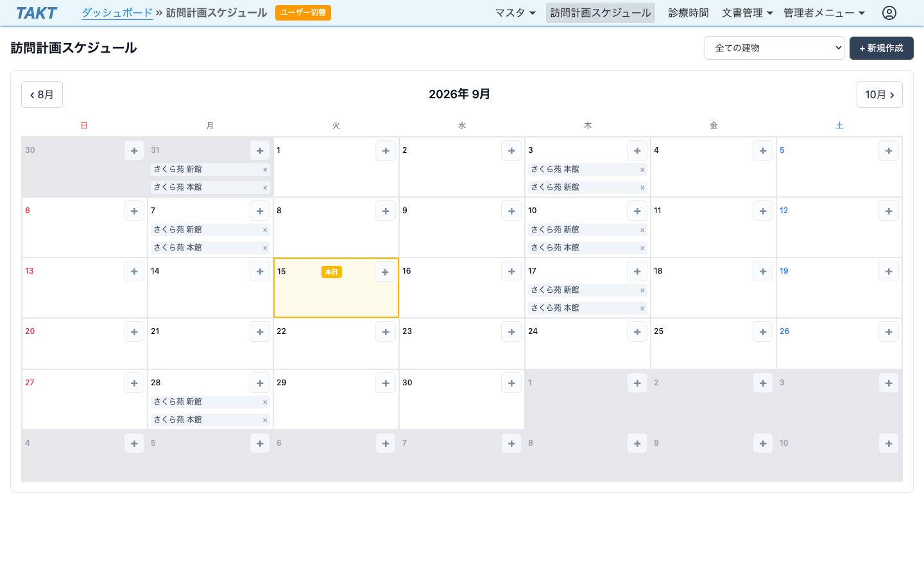Open the 管理者メニュー dropdown

(825, 13)
